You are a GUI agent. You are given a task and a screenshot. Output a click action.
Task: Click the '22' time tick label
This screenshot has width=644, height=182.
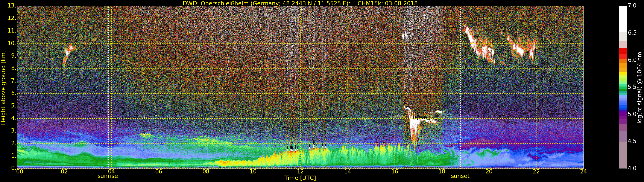pos(536,172)
